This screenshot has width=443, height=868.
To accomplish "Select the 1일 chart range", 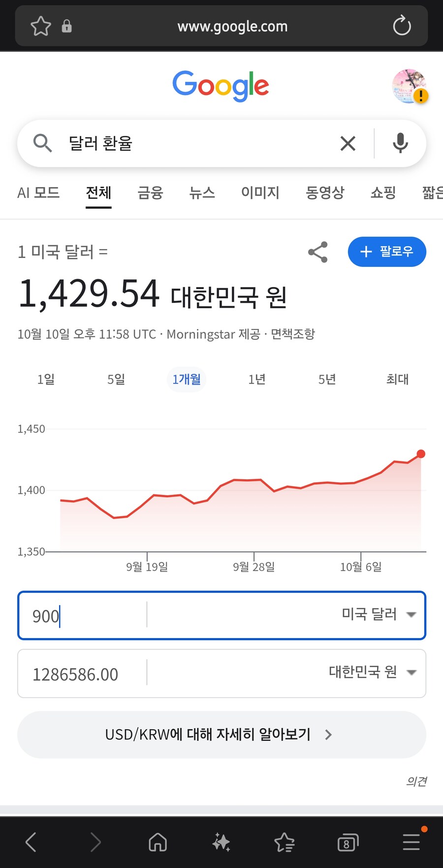I will point(46,379).
